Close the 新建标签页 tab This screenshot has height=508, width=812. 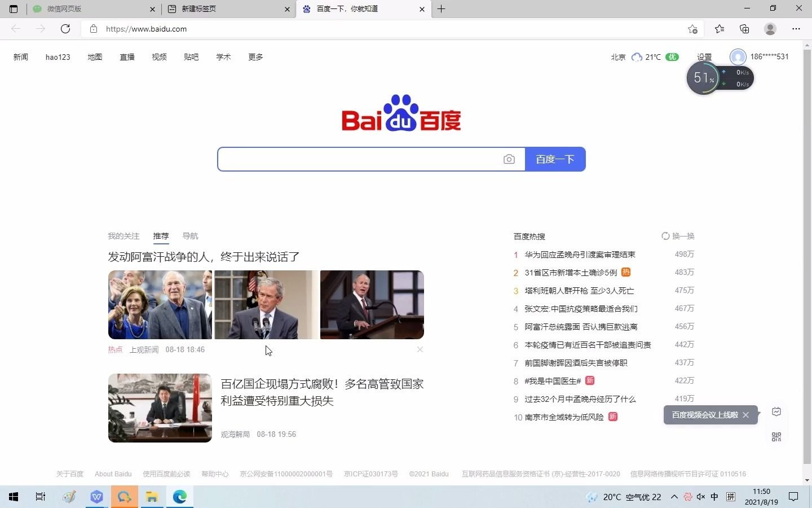287,9
